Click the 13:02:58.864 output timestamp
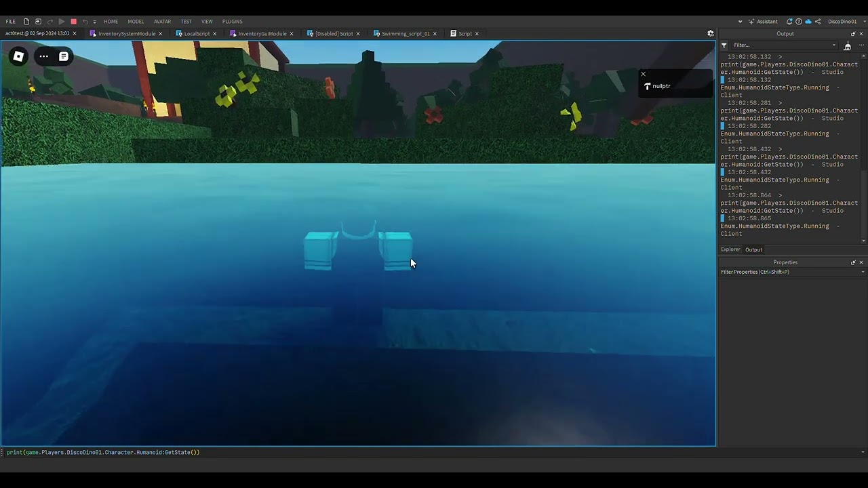This screenshot has width=868, height=488. coord(749,195)
